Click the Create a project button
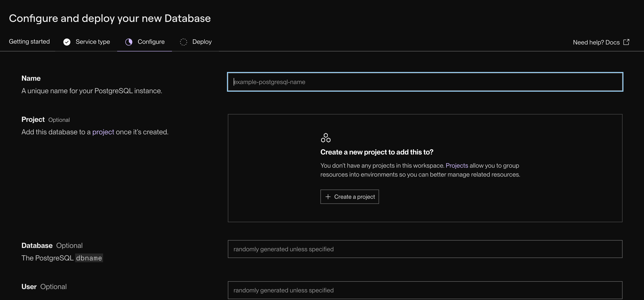This screenshot has width=644, height=300. [350, 197]
